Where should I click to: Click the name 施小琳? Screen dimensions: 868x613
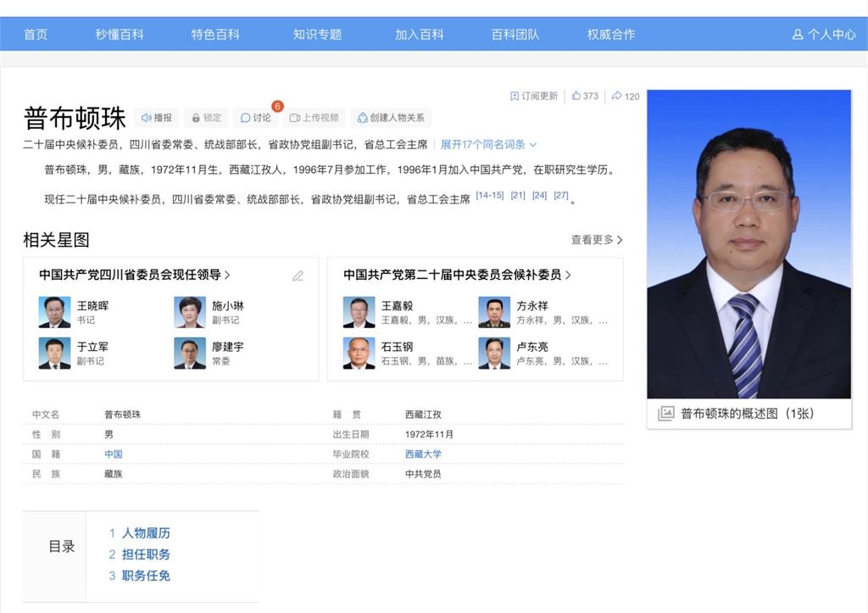point(228,306)
